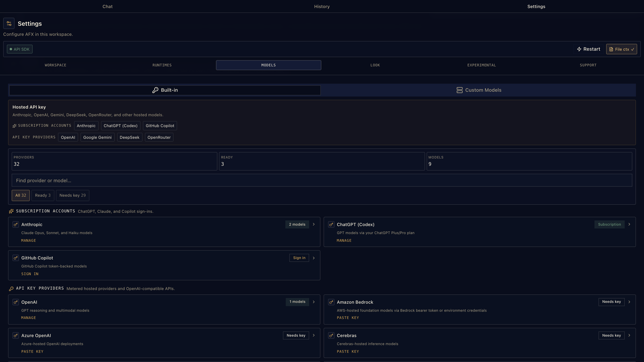
Task: Click sparkle icon next to Subscription Accounts heading
Action: click(11, 211)
